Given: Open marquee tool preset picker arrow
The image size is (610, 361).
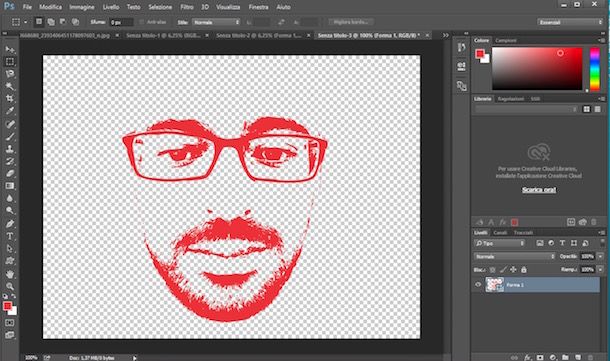Looking at the screenshot, I should pos(26,22).
